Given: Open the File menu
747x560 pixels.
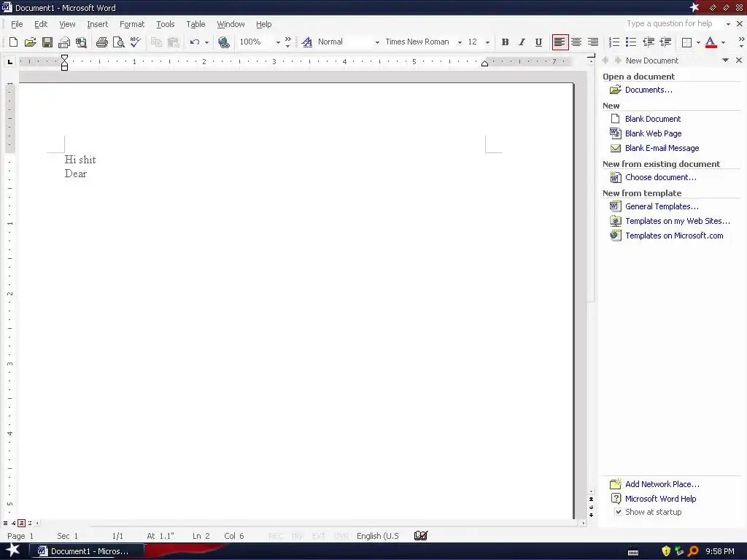Looking at the screenshot, I should tap(17, 24).
